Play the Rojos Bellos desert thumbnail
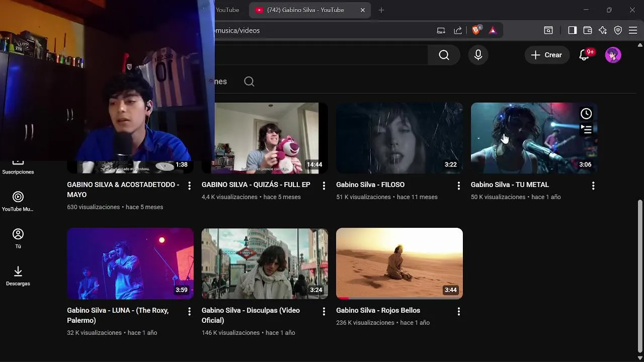This screenshot has height=362, width=644. pyautogui.click(x=399, y=263)
